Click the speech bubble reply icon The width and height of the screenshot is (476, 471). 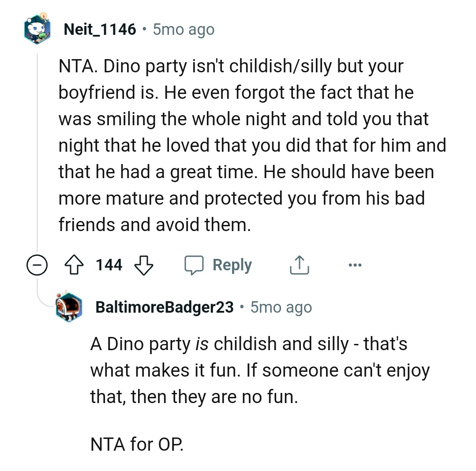click(194, 265)
